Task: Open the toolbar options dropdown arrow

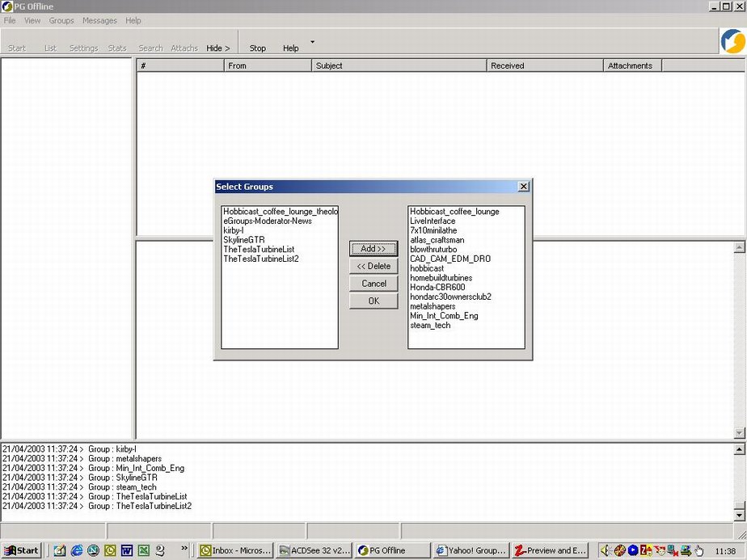Action: [x=312, y=42]
